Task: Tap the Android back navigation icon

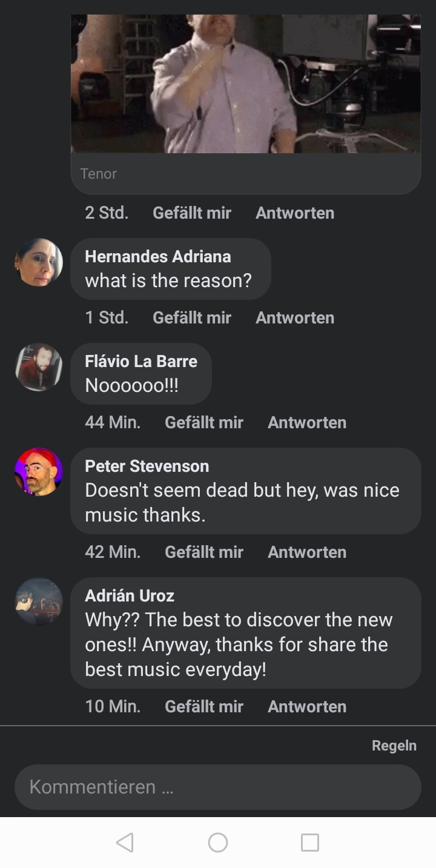Action: (125, 843)
